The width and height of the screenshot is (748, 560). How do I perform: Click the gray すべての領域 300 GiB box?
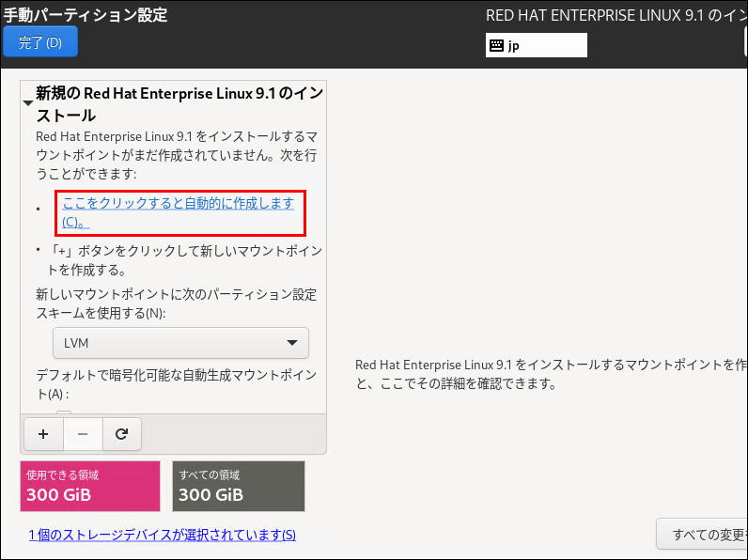[239, 486]
